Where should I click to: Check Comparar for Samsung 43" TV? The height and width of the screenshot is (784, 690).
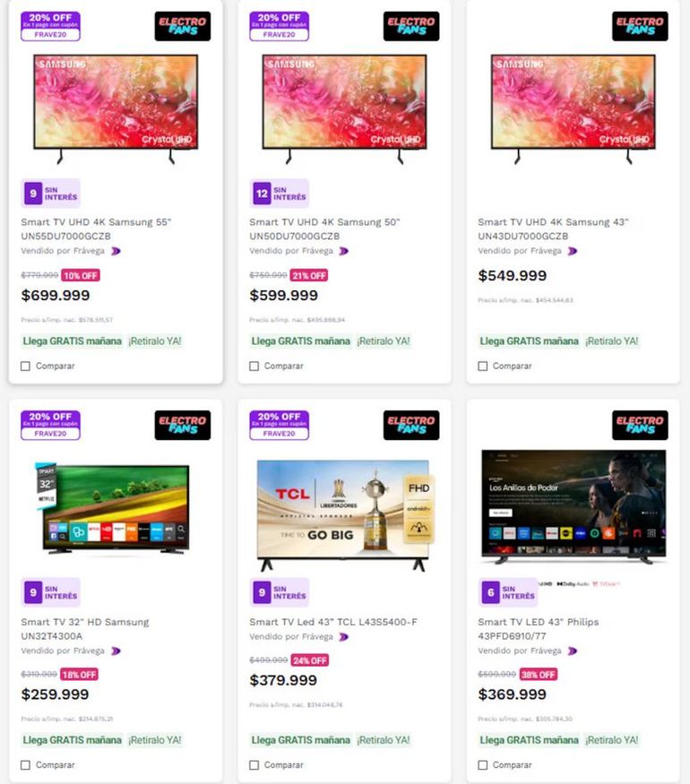coord(482,366)
